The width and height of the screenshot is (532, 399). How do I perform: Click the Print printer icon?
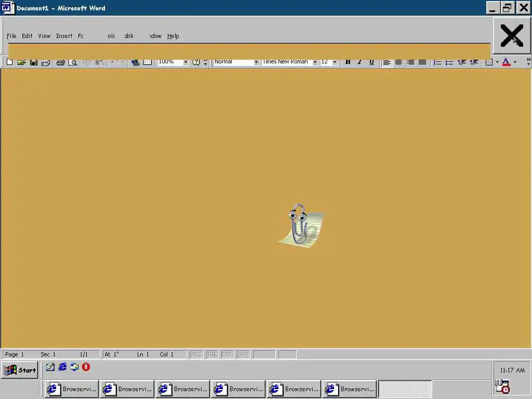[x=60, y=62]
